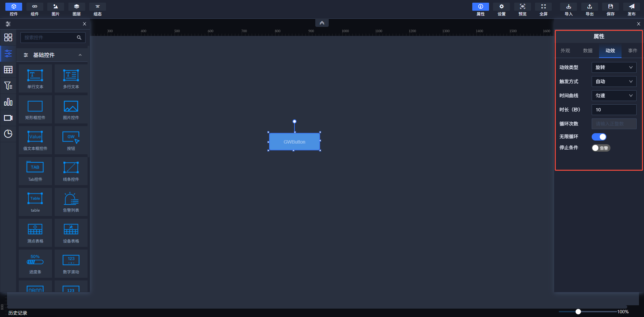Open the 控件 controls toolbar button
This screenshot has width=644, height=317.
14,9
